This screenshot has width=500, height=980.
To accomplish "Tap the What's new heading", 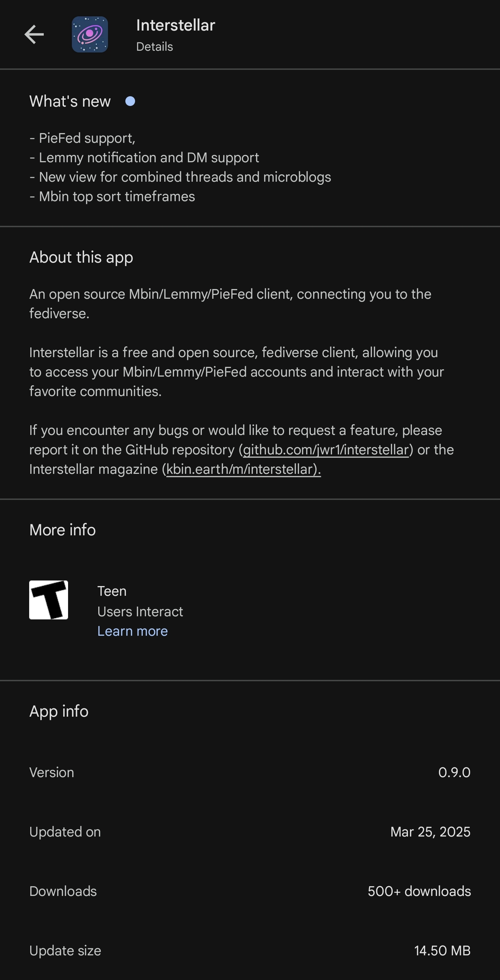I will coord(70,101).
